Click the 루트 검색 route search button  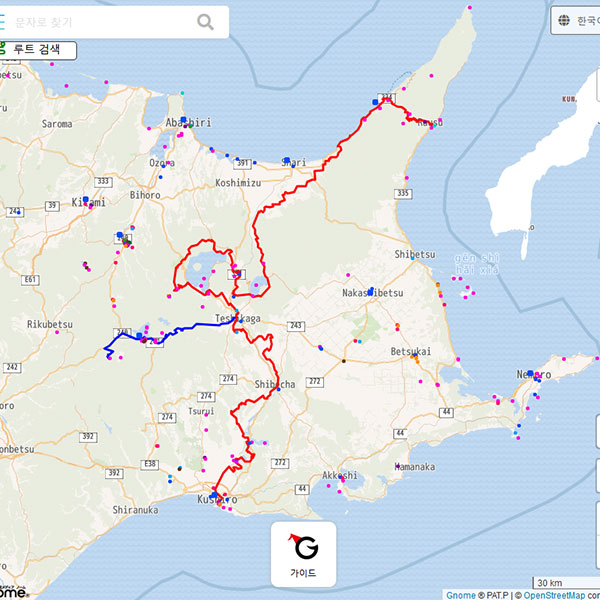(x=36, y=48)
